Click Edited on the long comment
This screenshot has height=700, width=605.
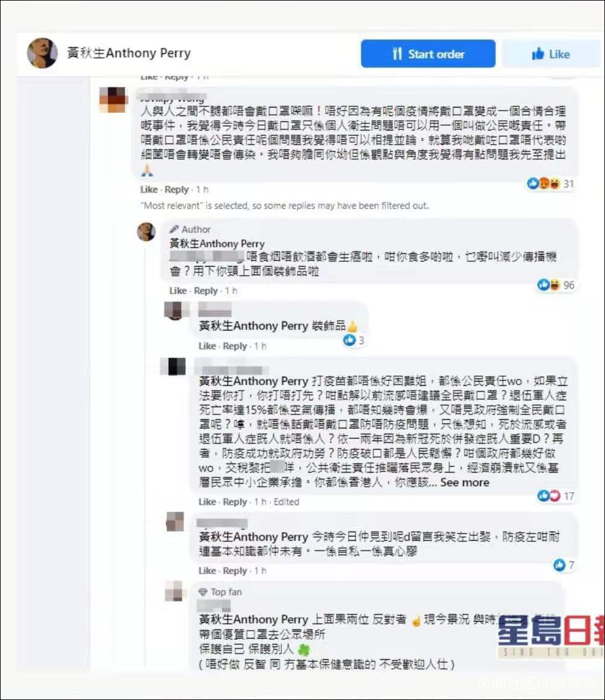pos(287,502)
